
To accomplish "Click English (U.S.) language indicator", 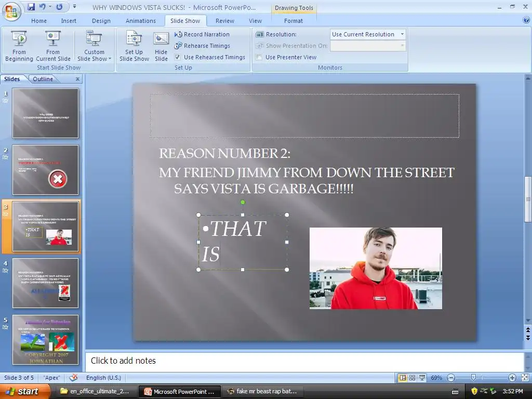I will pos(103,378).
